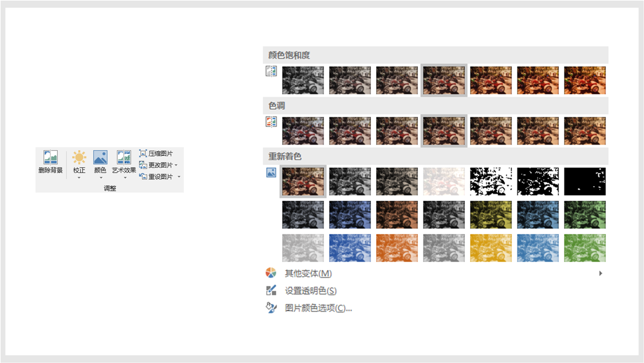
Task: Apply the light orange recolor thumbnail
Action: pos(397,248)
